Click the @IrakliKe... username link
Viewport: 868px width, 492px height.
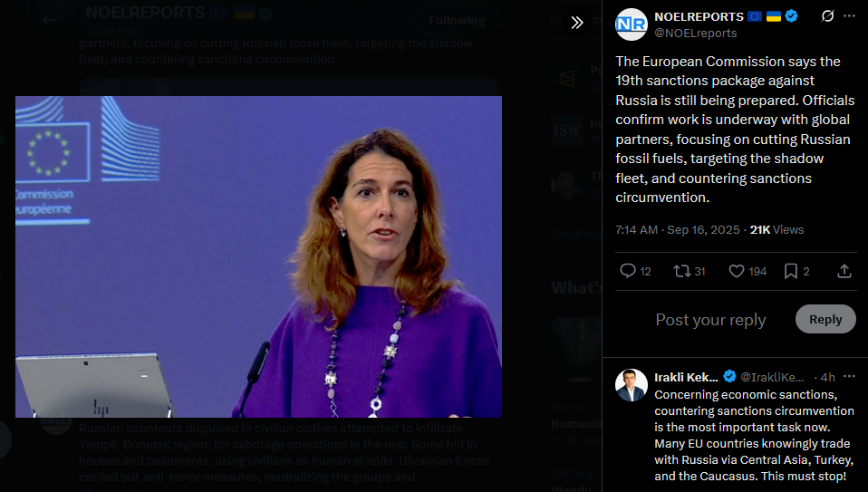(x=772, y=378)
